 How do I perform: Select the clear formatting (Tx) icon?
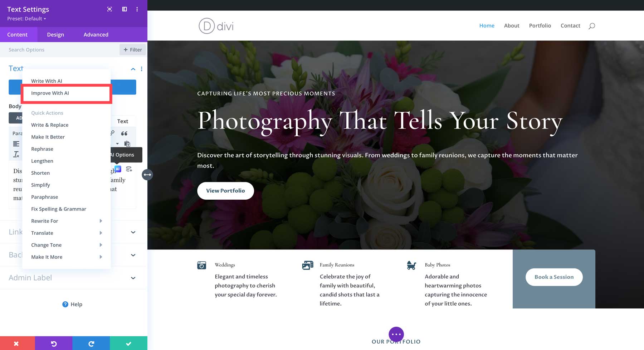[16, 154]
